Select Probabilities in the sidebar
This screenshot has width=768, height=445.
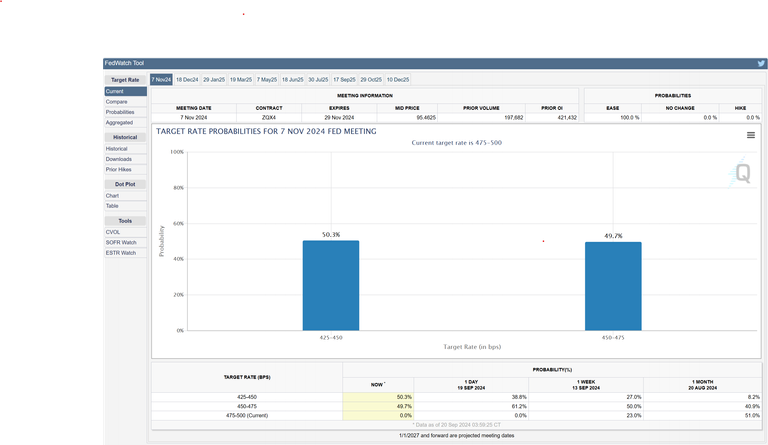(120, 112)
